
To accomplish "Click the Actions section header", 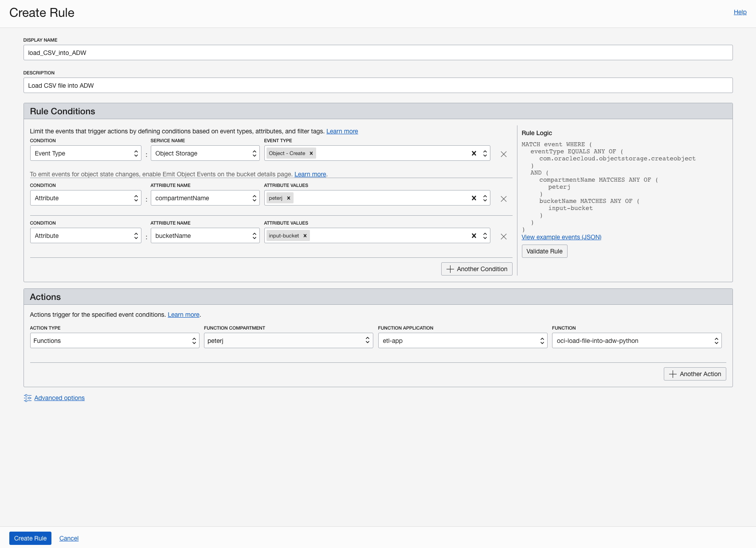I will coord(378,297).
